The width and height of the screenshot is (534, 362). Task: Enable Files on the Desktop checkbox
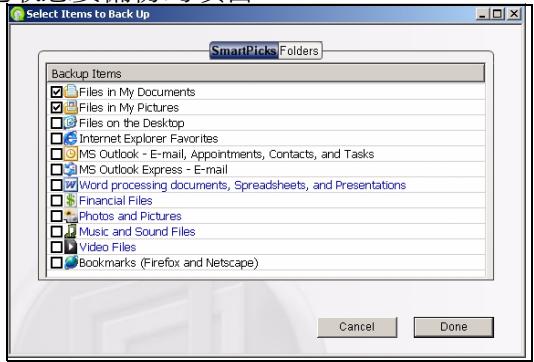57,123
